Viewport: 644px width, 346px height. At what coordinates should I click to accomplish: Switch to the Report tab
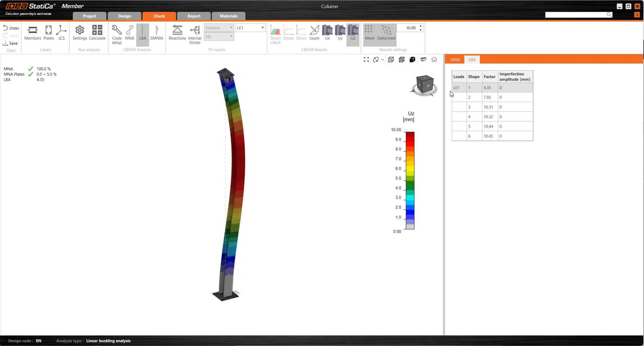click(x=194, y=16)
